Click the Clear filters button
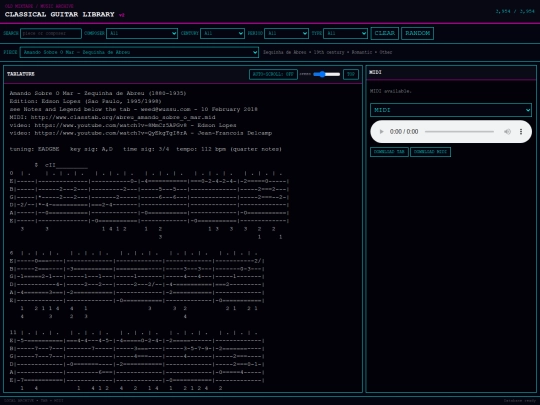This screenshot has height=405, width=540. [385, 33]
